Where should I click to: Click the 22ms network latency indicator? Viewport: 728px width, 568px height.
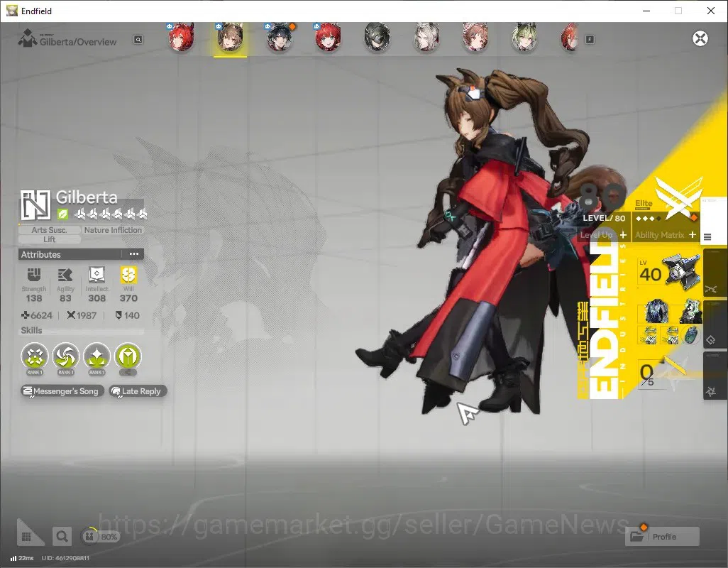pyautogui.click(x=22, y=558)
